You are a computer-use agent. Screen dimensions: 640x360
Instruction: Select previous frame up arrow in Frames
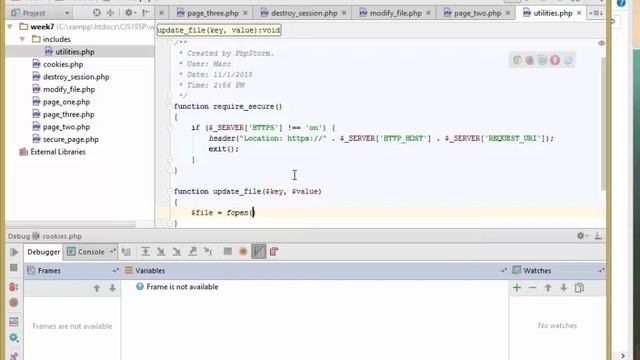(97, 288)
